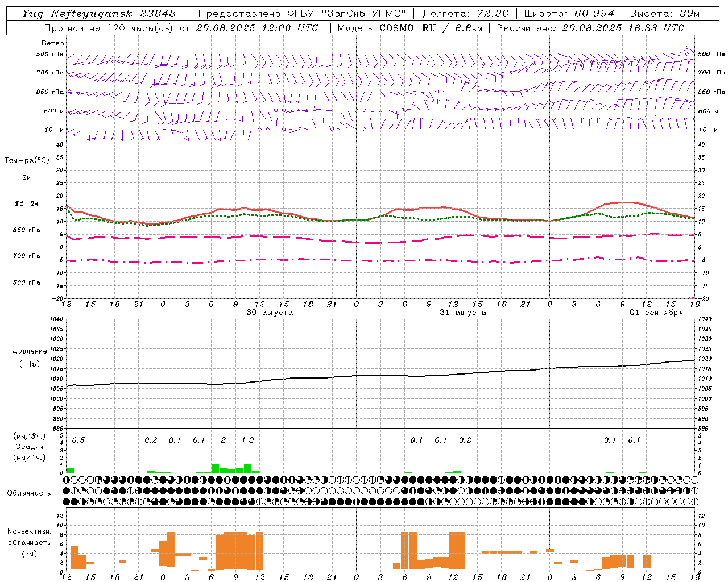Click the Осадки panel label
Image resolution: width=728 pixels, height=582 pixels.
pos(29,447)
